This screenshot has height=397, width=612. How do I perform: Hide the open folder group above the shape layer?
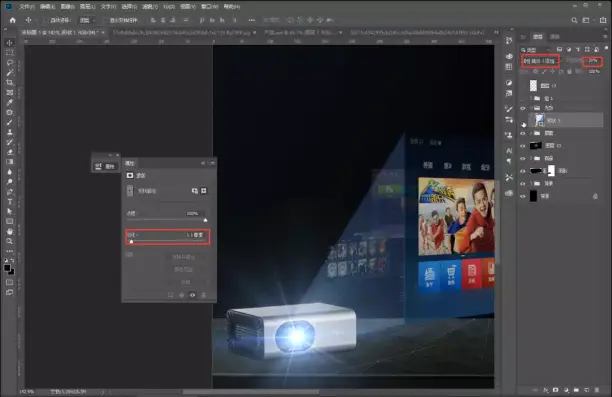coord(523,108)
